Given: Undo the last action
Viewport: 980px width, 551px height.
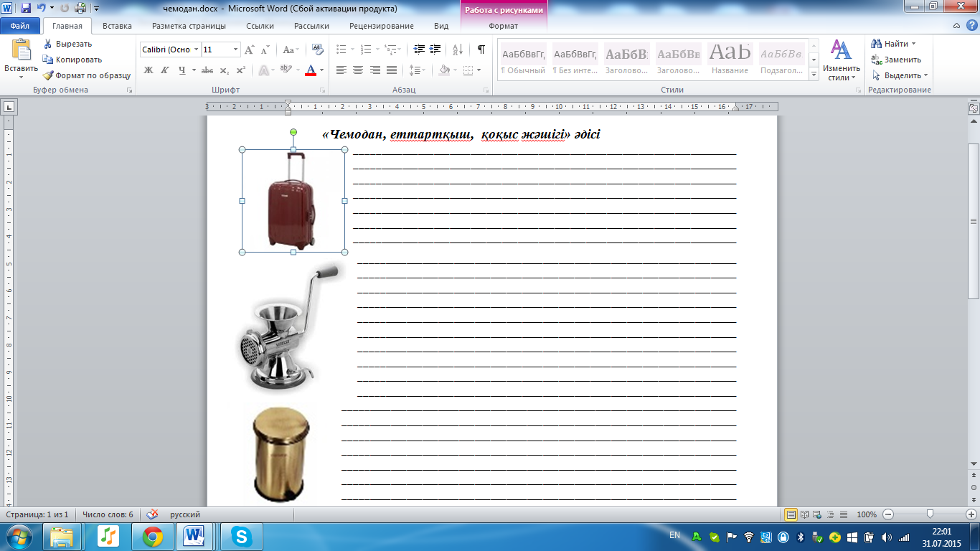Looking at the screenshot, I should [x=42, y=9].
